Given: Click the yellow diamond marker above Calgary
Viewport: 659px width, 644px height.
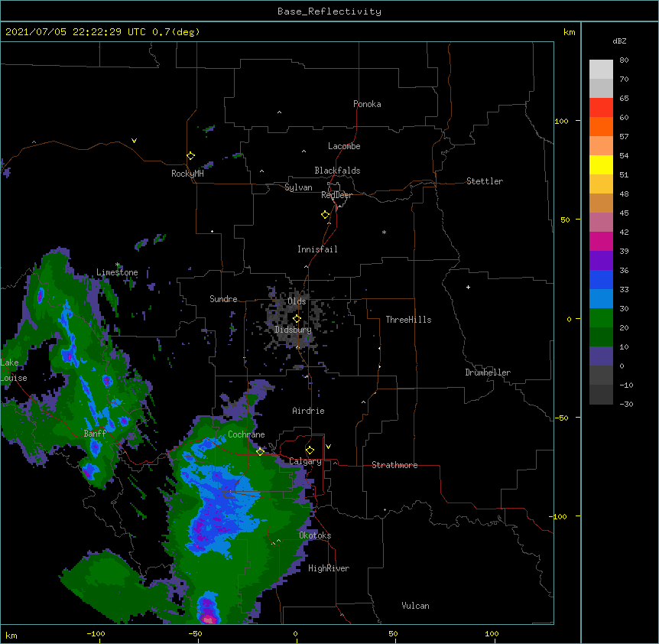Looking at the screenshot, I should (310, 450).
